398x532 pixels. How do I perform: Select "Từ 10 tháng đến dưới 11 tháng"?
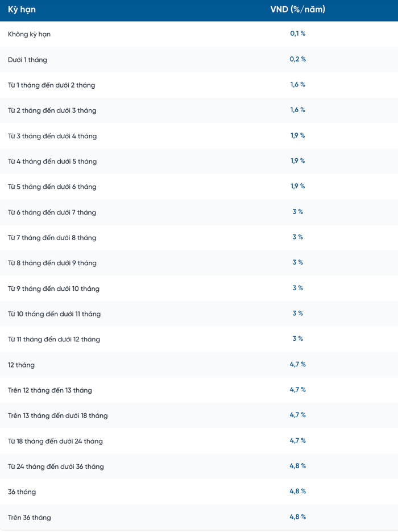click(x=54, y=314)
